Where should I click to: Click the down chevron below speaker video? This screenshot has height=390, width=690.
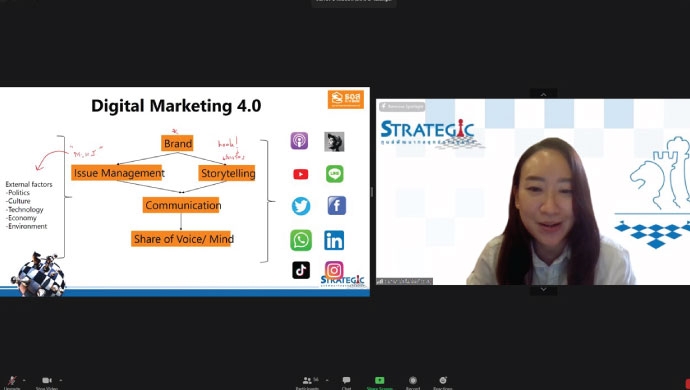[x=543, y=290]
